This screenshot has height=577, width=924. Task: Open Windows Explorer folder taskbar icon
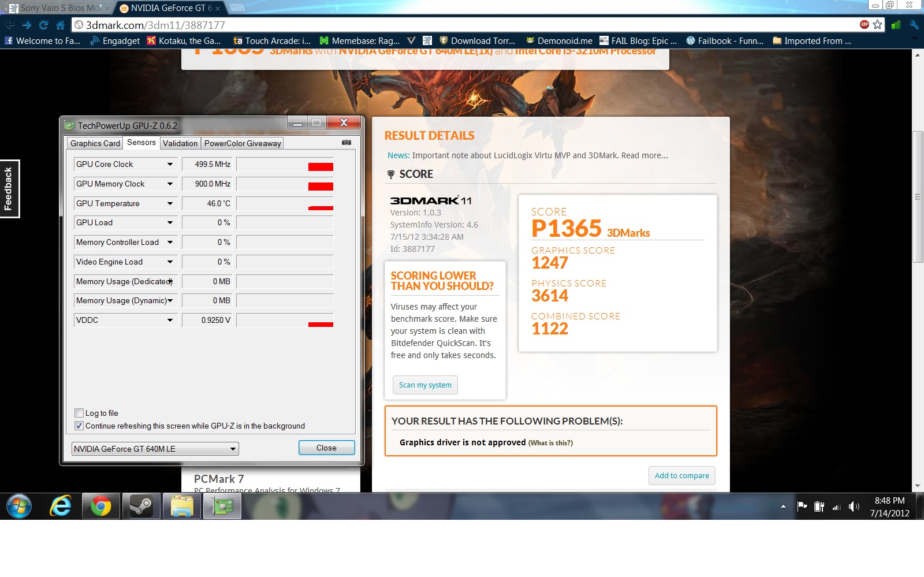[182, 507]
